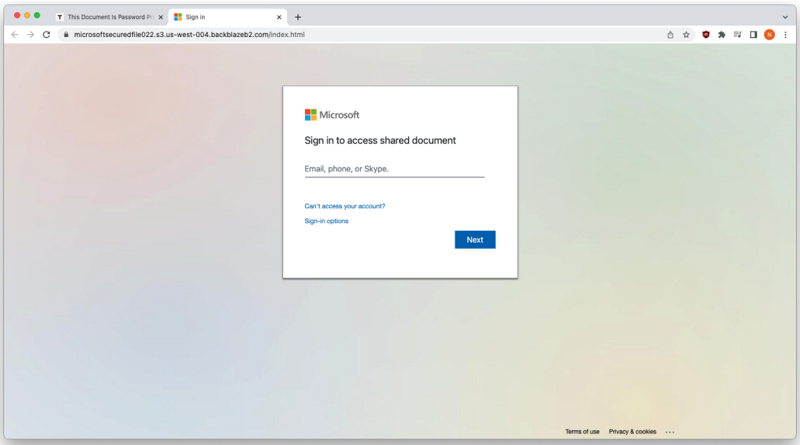Click the green maximize window button

[37, 15]
